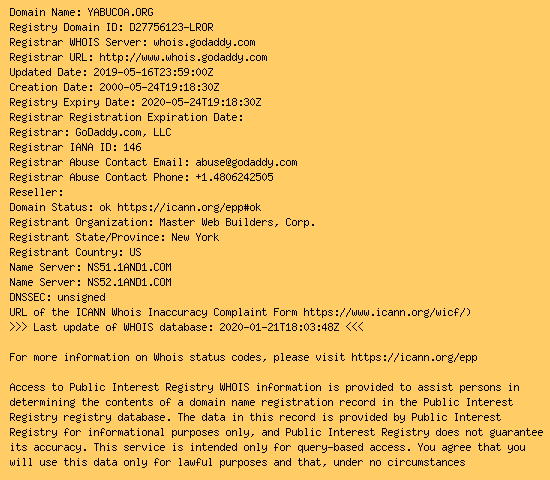Open the http://www.whois.godaddy.com registrar URL

pyautogui.click(x=183, y=58)
